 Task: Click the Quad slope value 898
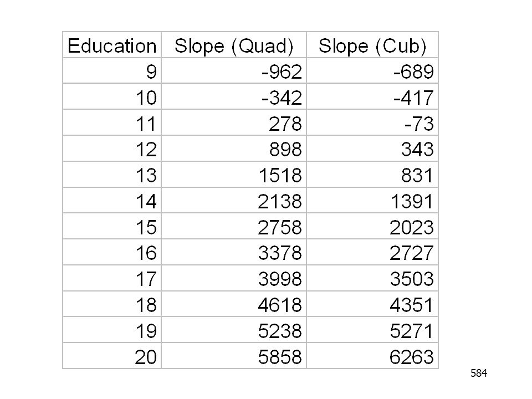(x=234, y=149)
